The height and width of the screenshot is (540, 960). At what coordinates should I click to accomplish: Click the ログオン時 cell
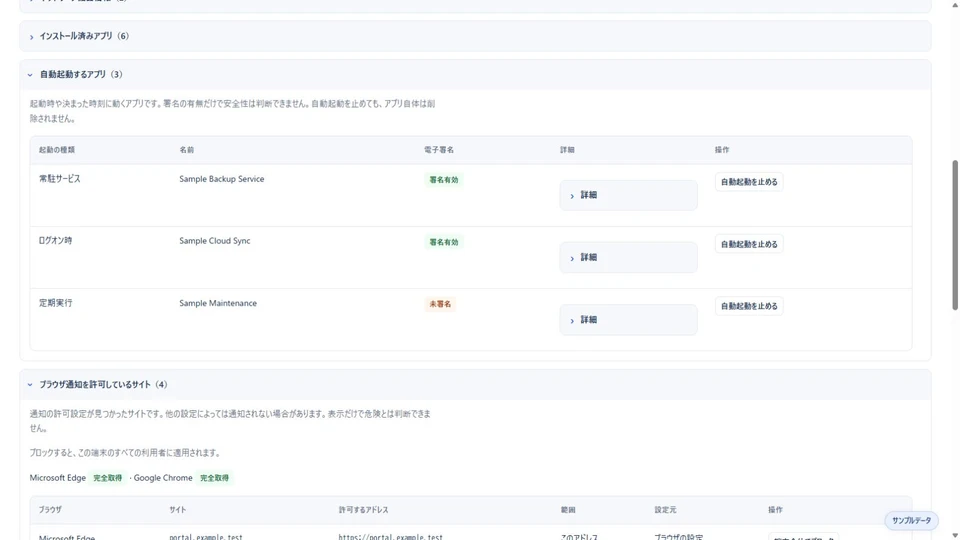[x=56, y=241]
